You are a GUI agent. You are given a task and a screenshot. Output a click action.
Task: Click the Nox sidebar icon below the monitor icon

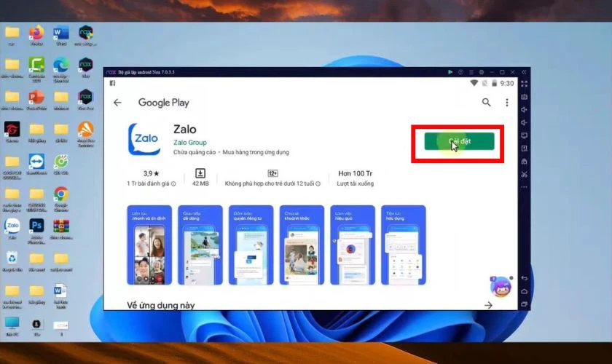pyautogui.click(x=524, y=149)
